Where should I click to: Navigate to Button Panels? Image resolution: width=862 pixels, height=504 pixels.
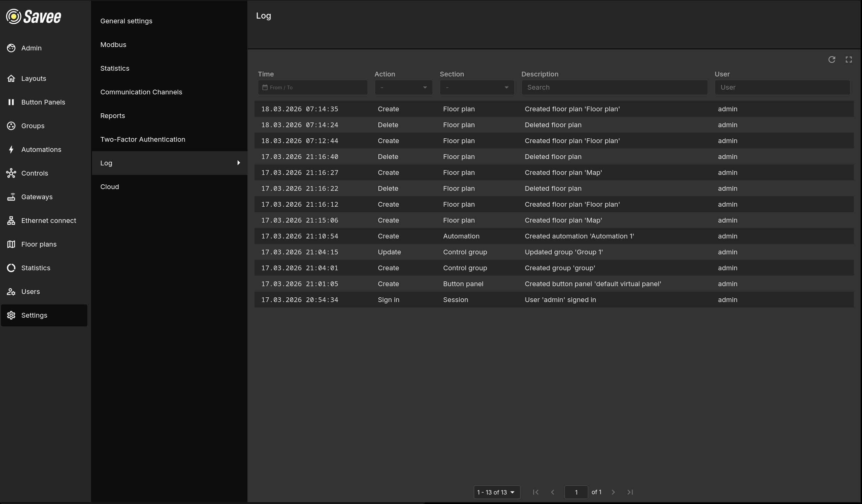coord(43,102)
